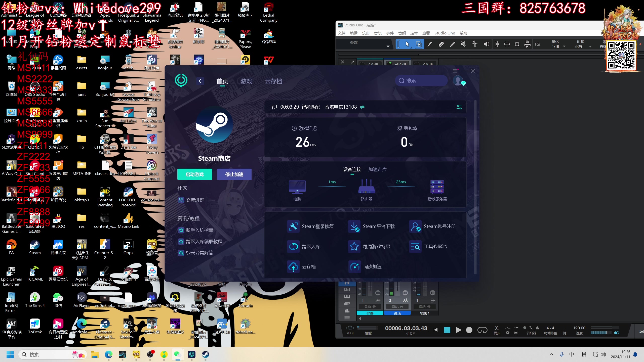Open the 自动: 关 automation dropdown of 说话
The image size is (644, 362).
coord(397,306)
